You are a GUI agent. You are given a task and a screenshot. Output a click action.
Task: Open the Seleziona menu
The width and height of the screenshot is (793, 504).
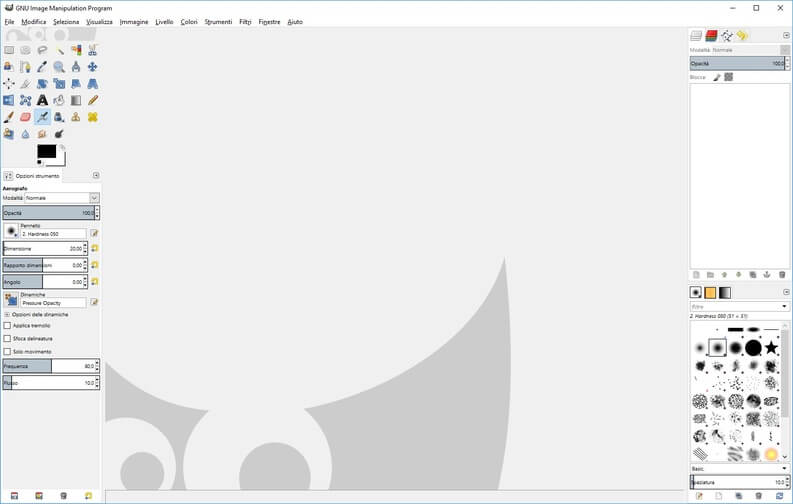point(66,22)
